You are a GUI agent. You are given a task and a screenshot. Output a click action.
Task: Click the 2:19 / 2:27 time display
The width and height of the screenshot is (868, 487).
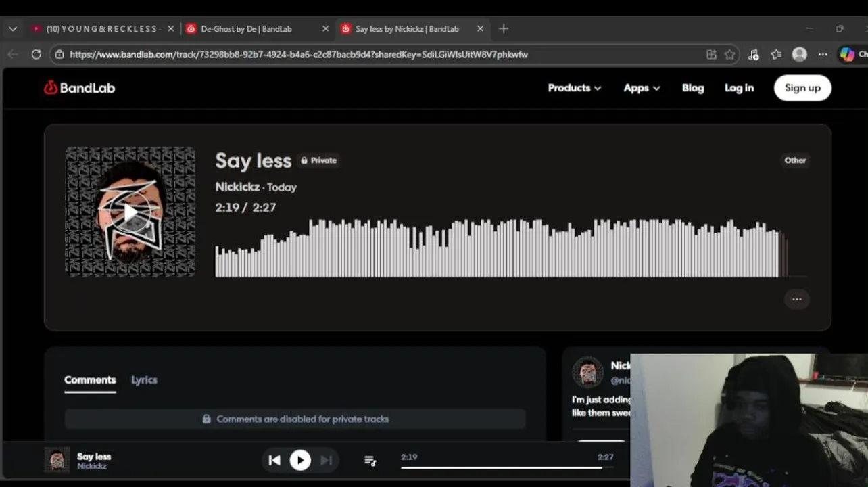pyautogui.click(x=245, y=207)
